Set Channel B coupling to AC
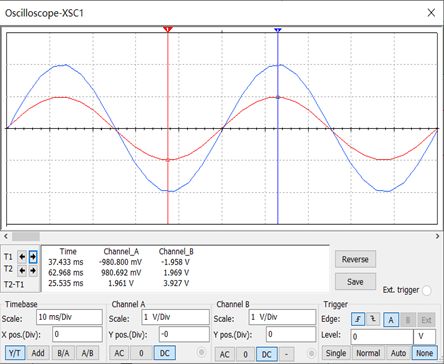This screenshot has height=364, width=444. pyautogui.click(x=225, y=354)
